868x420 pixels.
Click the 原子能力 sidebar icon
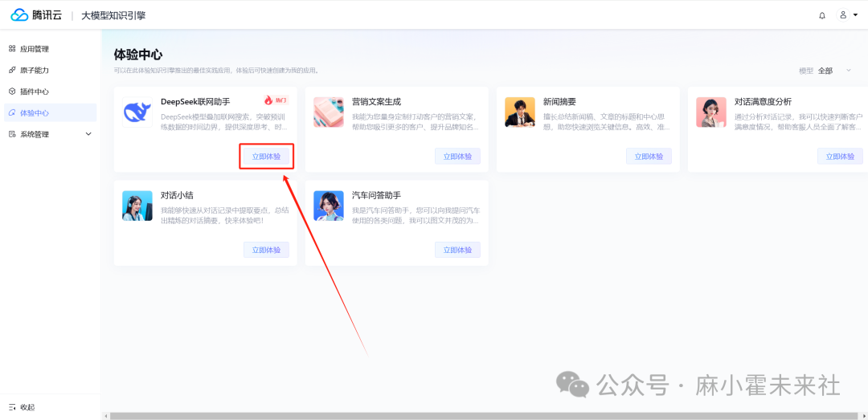12,71
